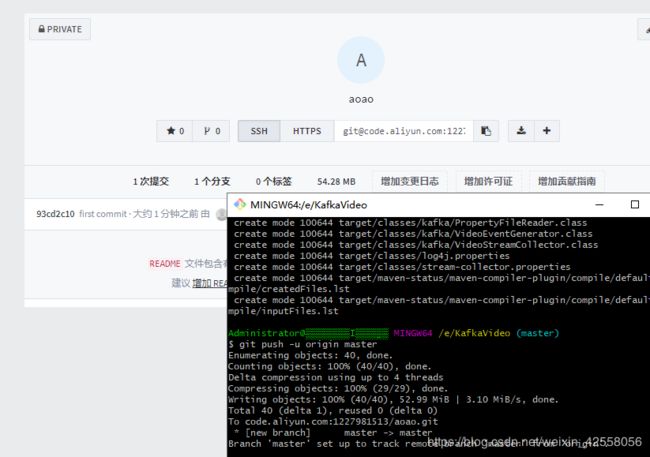Click 'To code.aliyun.com:1227981513/aoao.git' line
Viewport: 650px width, 457px height.
click(333, 422)
